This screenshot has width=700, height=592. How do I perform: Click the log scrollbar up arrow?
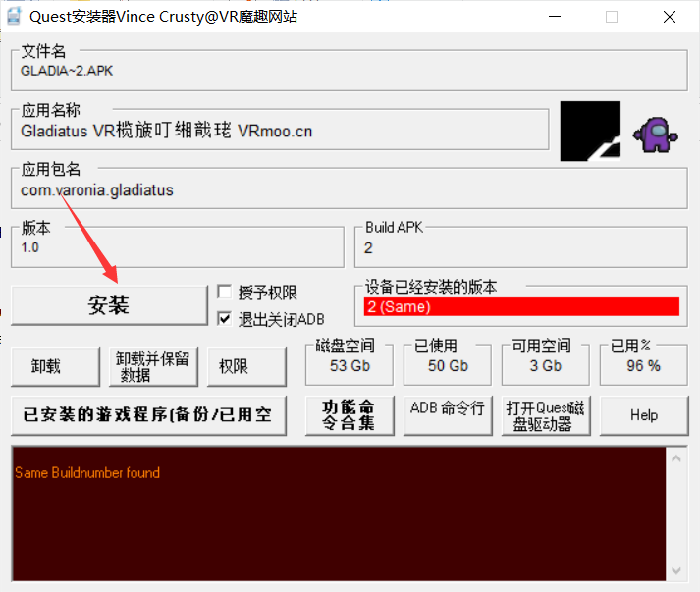point(676,458)
